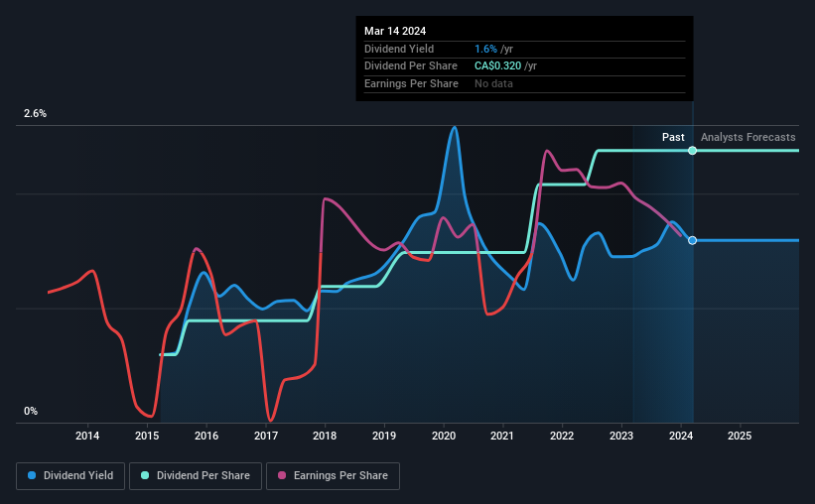
Task: Toggle the Dividend Yield legend button
Action: (70, 476)
